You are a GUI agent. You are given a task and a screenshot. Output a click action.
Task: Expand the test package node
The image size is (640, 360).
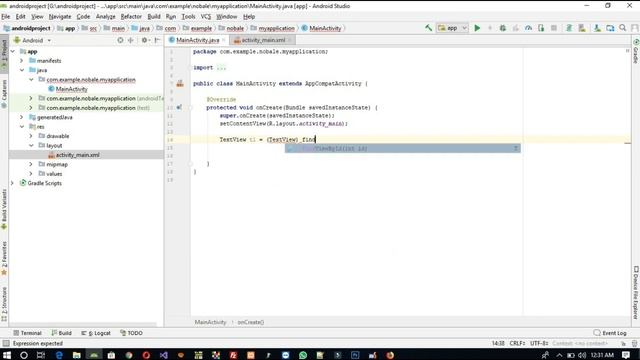coord(31,108)
